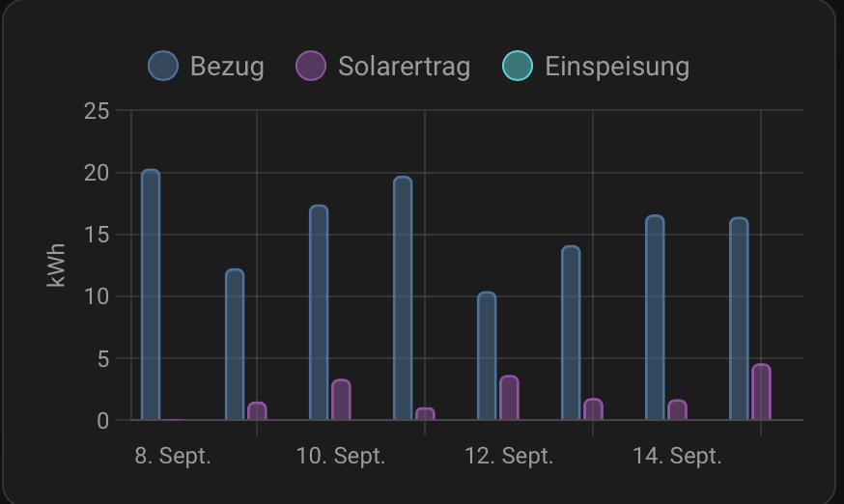Click the teal Einspeisung legend circle

coord(518,66)
